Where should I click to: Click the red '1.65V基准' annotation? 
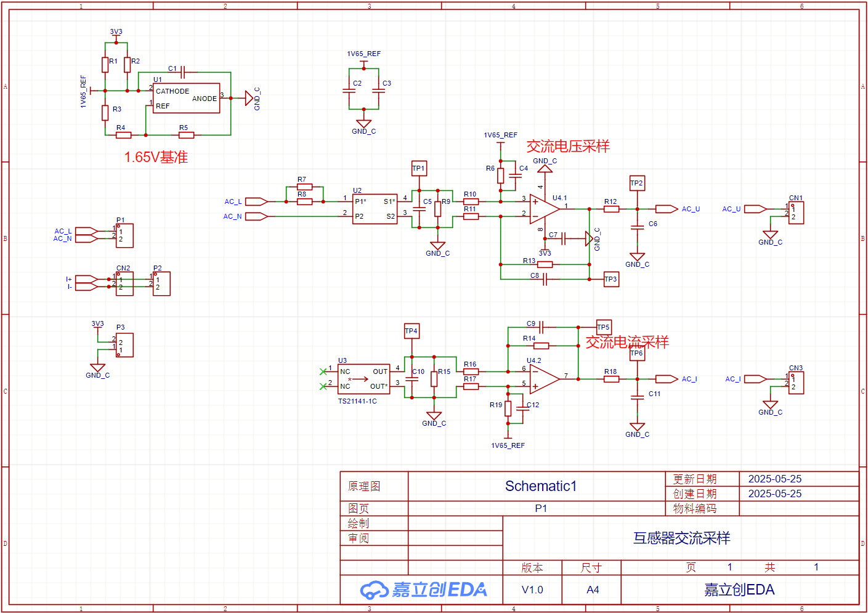pos(156,157)
